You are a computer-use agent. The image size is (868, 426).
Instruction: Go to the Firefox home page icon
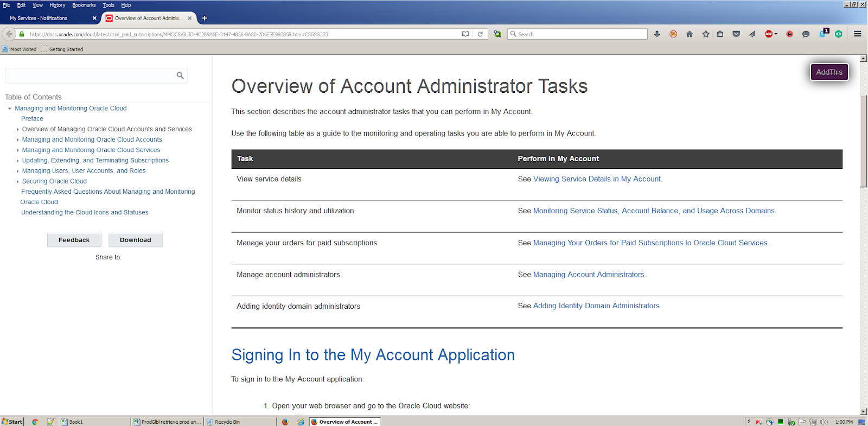coord(690,34)
